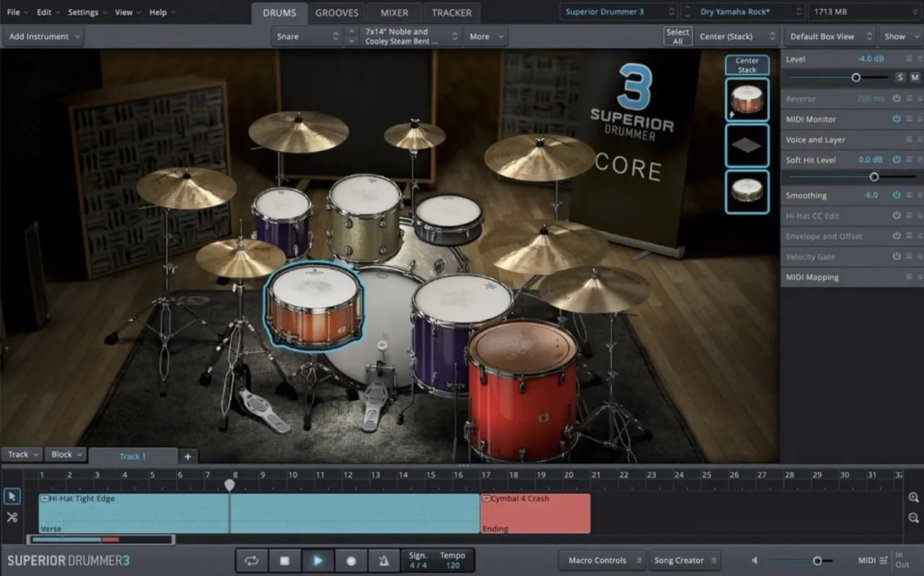Toggle loop playback in the transport controls

point(251,560)
